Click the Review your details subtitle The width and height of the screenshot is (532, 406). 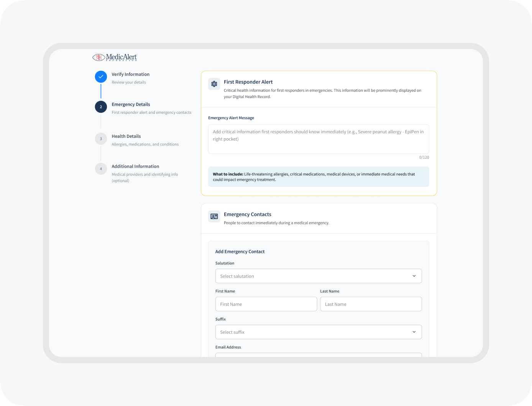[129, 82]
